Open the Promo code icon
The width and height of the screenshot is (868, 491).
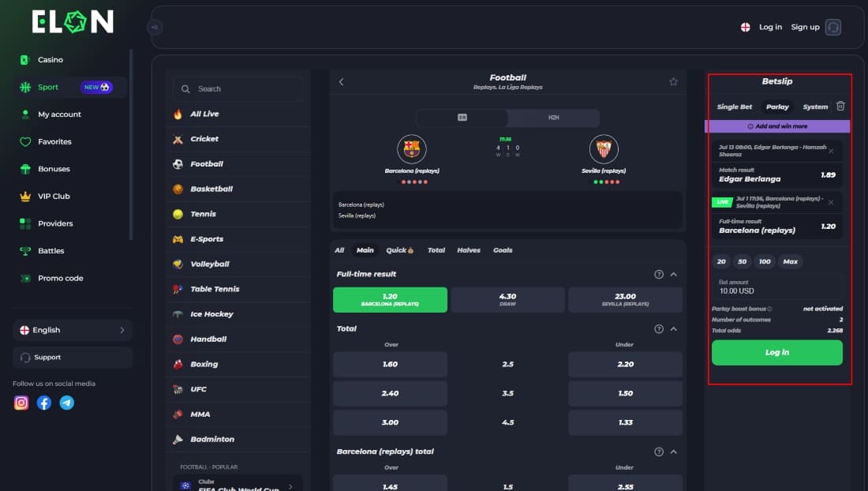25,279
